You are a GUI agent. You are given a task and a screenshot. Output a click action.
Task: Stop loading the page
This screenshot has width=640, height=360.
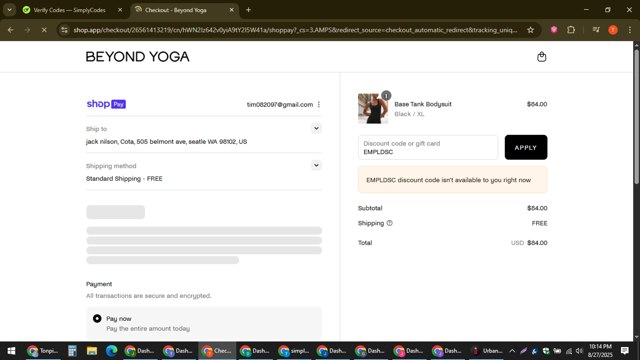click(x=44, y=30)
